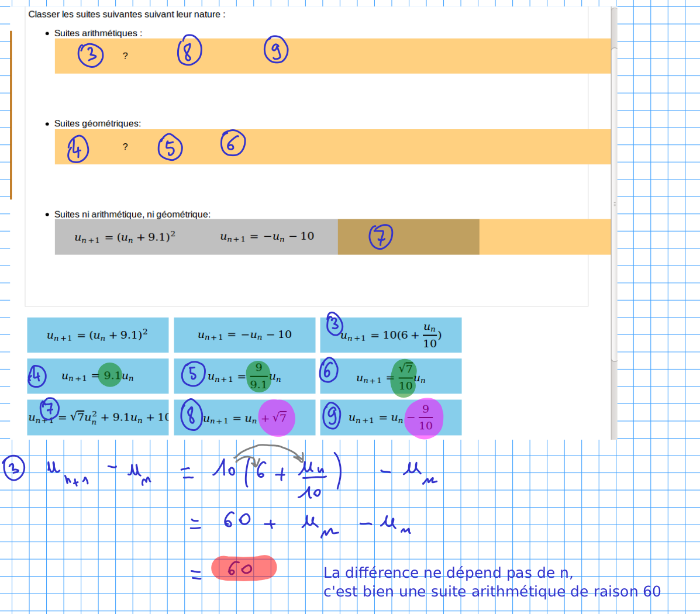Pick card 8 with u_n + √7
Screen dimensions: 700x614
tap(244, 418)
